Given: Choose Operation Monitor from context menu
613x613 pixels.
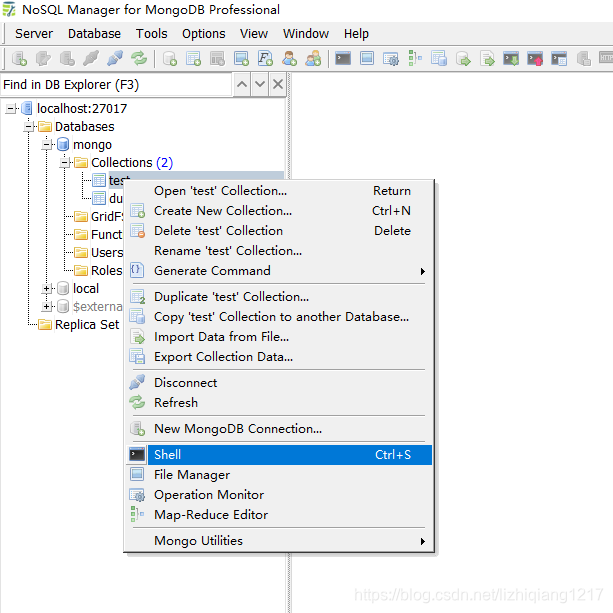Looking at the screenshot, I should point(279,495).
